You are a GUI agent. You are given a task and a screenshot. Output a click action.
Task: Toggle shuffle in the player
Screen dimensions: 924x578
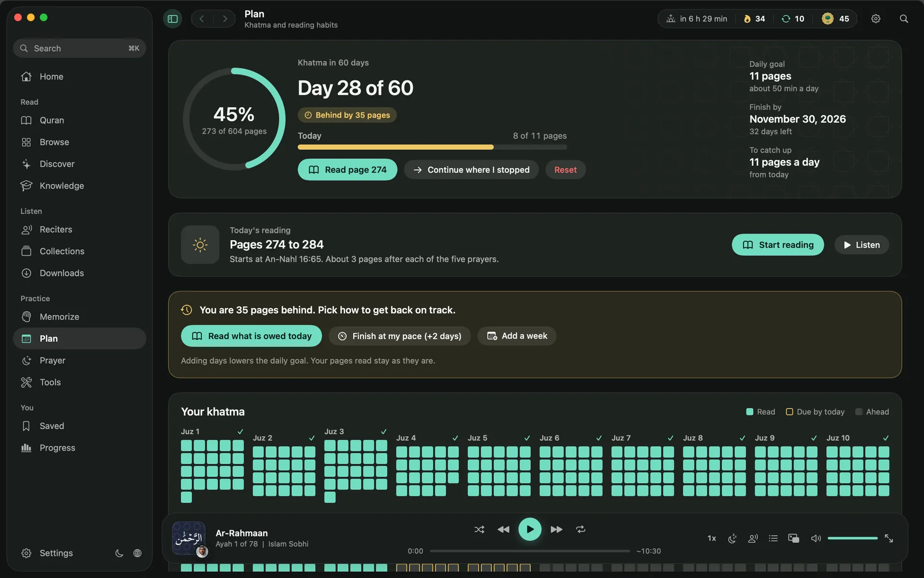pos(479,529)
